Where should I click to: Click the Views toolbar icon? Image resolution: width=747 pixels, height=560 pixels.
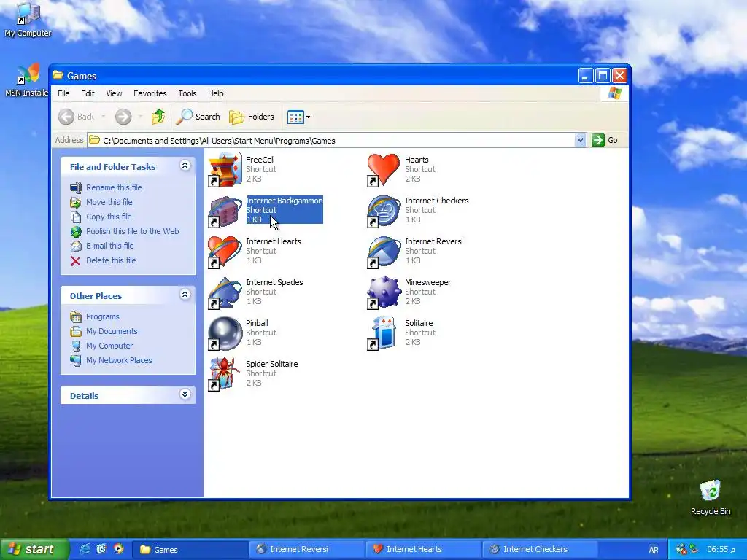point(295,117)
